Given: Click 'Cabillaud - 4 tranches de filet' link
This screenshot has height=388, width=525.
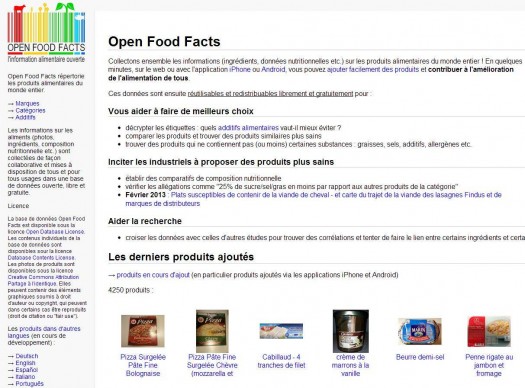Looking at the screenshot, I should (281, 361).
